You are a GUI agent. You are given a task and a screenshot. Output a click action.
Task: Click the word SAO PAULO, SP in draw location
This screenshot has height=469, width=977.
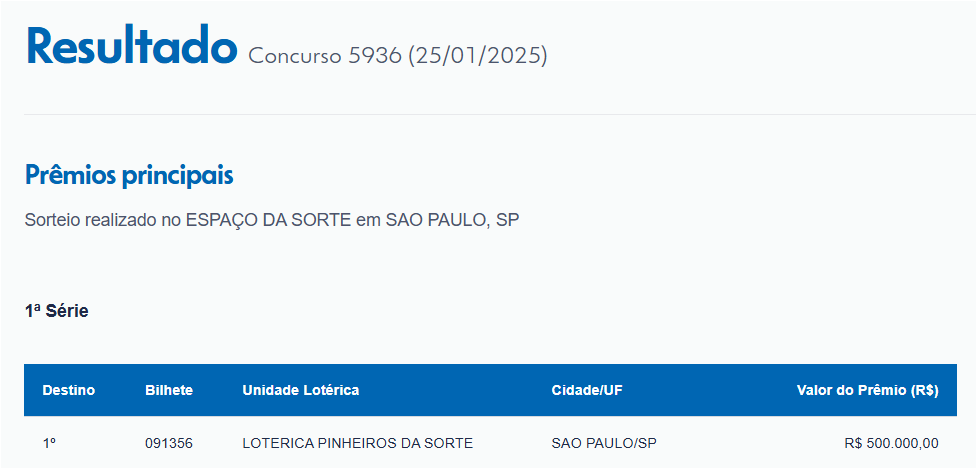pyautogui.click(x=452, y=220)
